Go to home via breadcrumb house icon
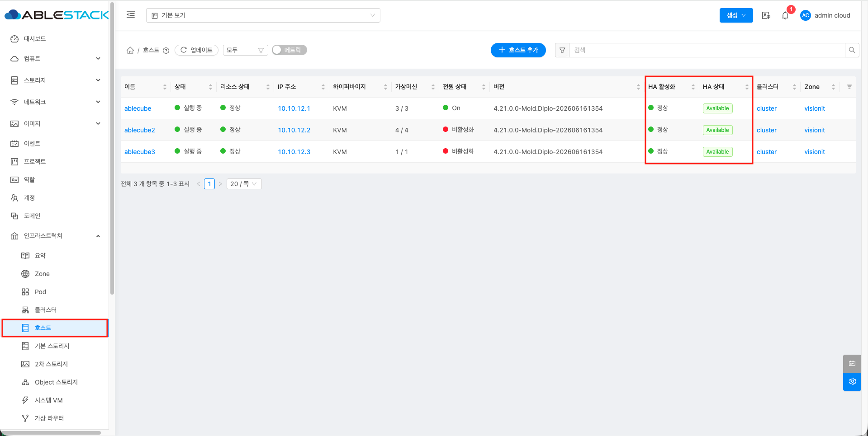 click(x=130, y=50)
